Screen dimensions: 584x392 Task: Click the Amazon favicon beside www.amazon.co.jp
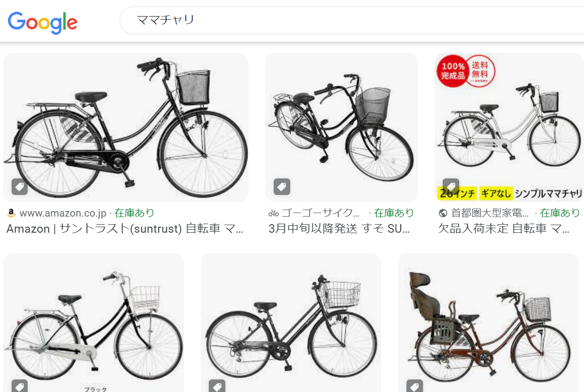[11, 213]
